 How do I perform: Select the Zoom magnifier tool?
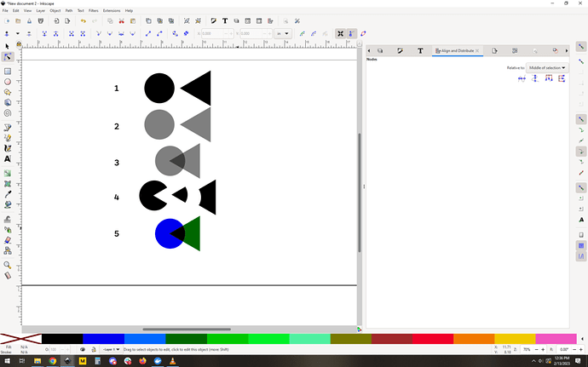pos(8,265)
